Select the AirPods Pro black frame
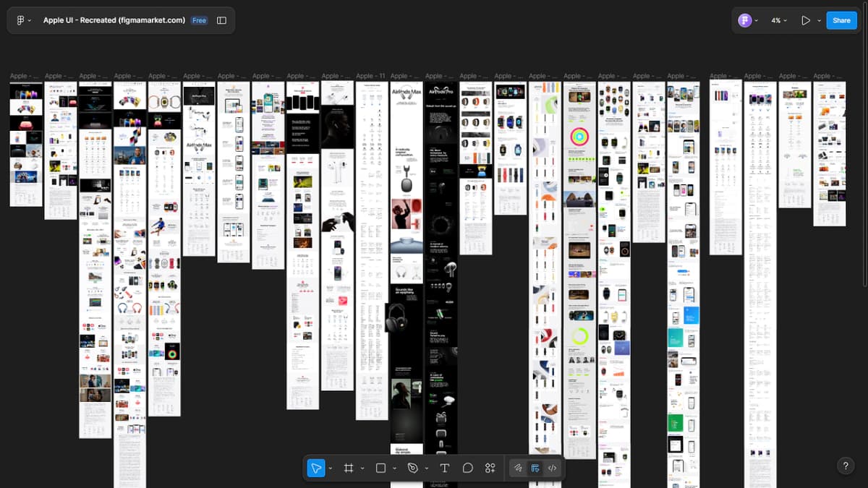Viewport: 868px width, 488px height. pyautogui.click(x=441, y=285)
